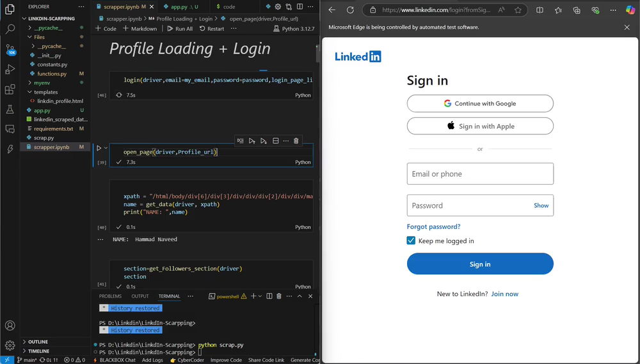Open Edge Browser essentials heart icon

pyautogui.click(x=595, y=10)
